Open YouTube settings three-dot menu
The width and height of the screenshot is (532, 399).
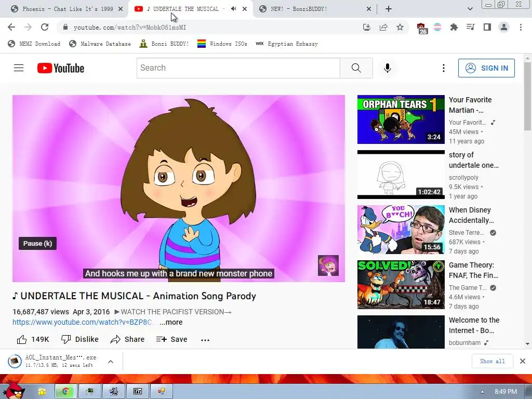(444, 68)
